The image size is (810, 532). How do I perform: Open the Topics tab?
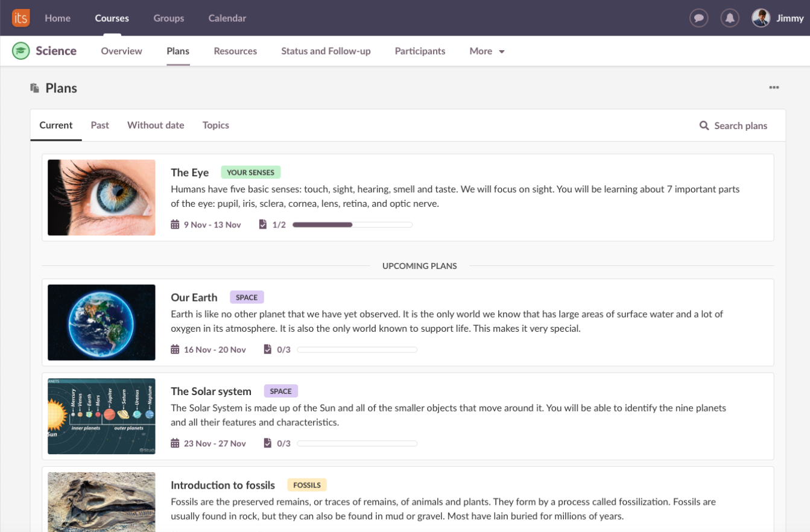tap(215, 125)
